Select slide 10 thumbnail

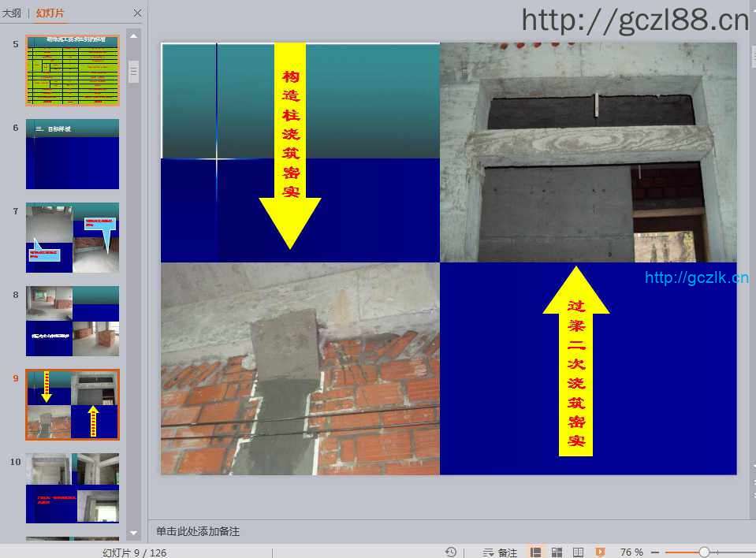click(73, 488)
